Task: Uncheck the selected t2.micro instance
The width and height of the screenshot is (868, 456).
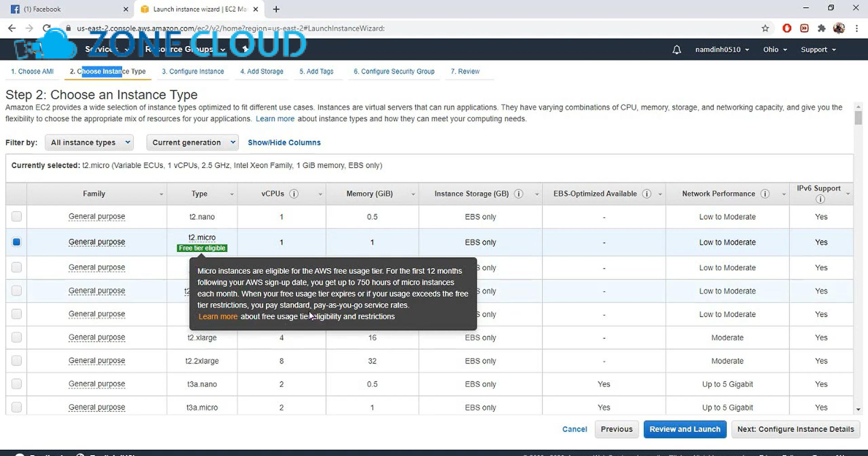Action: 17,242
